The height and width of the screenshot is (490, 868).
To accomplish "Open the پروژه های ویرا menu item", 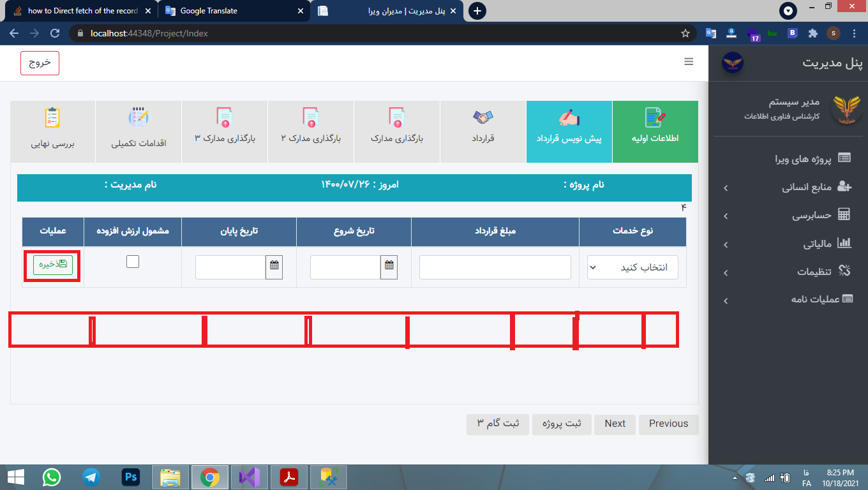I will pos(788,160).
